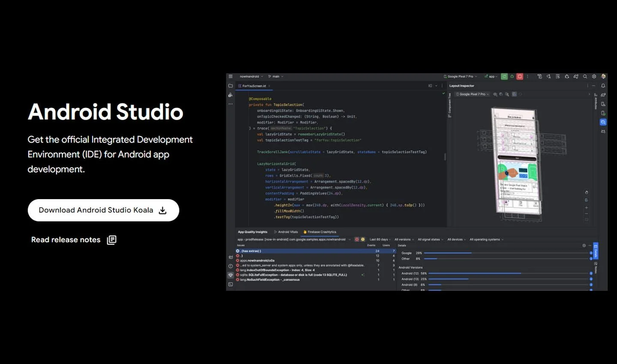
Task: Click the Sync Project with Gradle elephant icon
Action: 576,77
